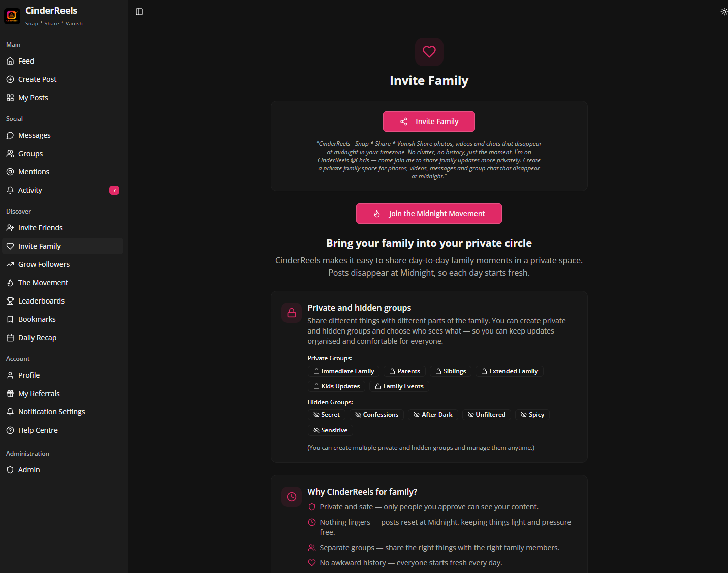Click the Leaderboards trophy icon
The width and height of the screenshot is (728, 573).
click(x=10, y=301)
